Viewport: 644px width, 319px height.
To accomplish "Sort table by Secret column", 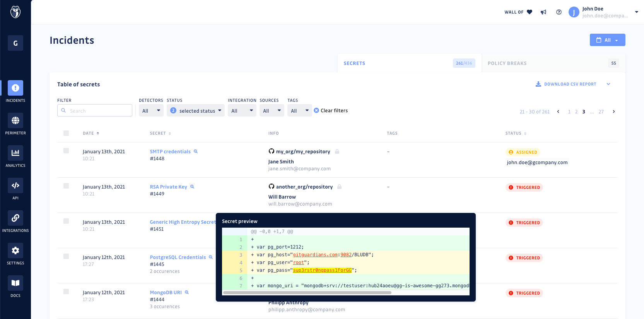I will pos(161,133).
